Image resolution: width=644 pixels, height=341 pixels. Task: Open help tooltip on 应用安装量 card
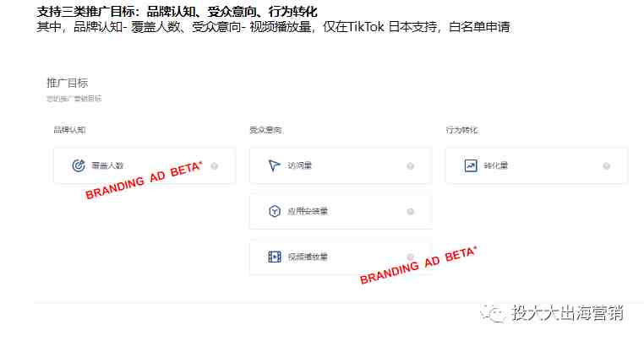pyautogui.click(x=410, y=211)
